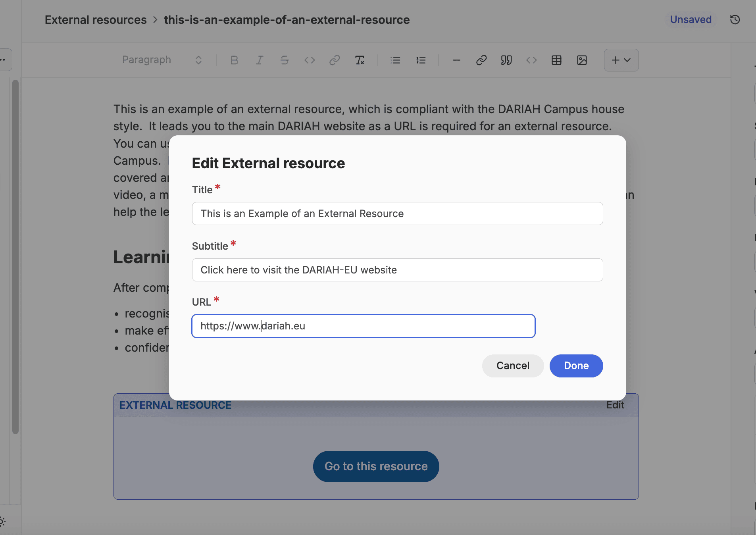Insert a blockquote
The height and width of the screenshot is (535, 756).
506,60
